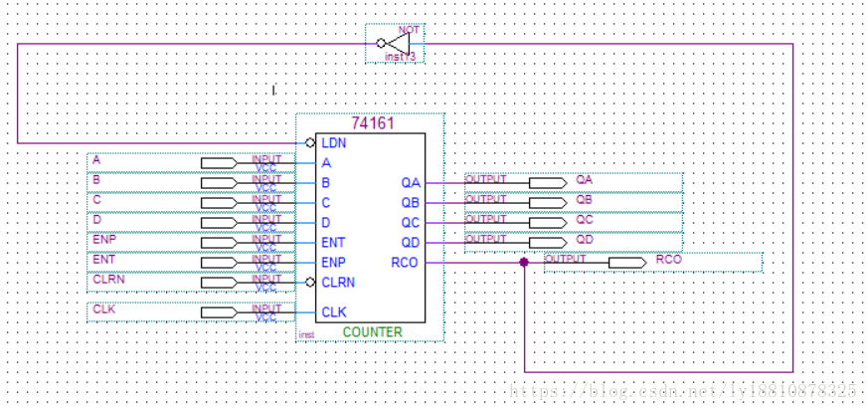
Task: Click the CLK port label inside the counter
Action: (334, 312)
